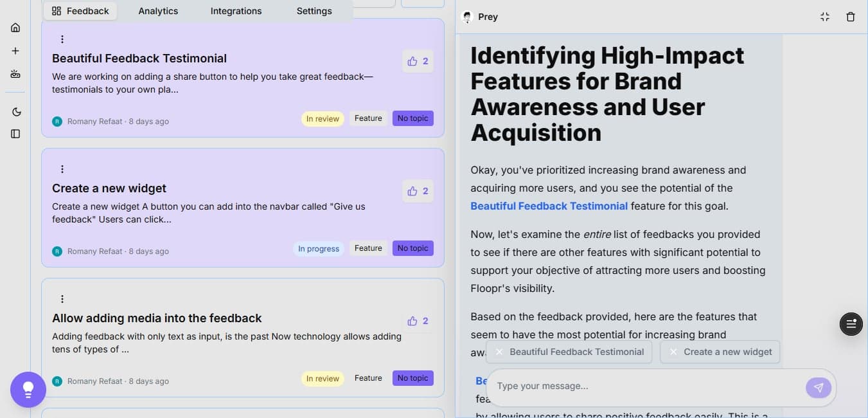Upvote the Allow adding media feedback
Viewport: 868px width, 418px height.
(x=417, y=321)
